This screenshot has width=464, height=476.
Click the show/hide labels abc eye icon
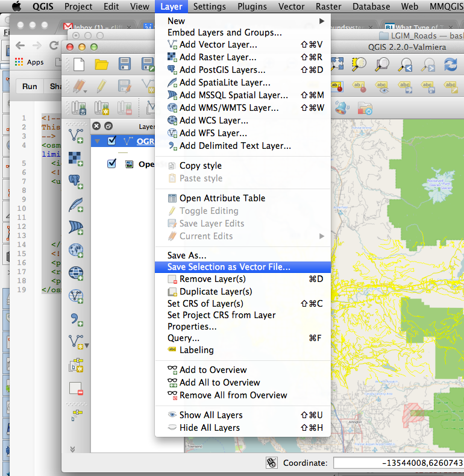(382, 87)
